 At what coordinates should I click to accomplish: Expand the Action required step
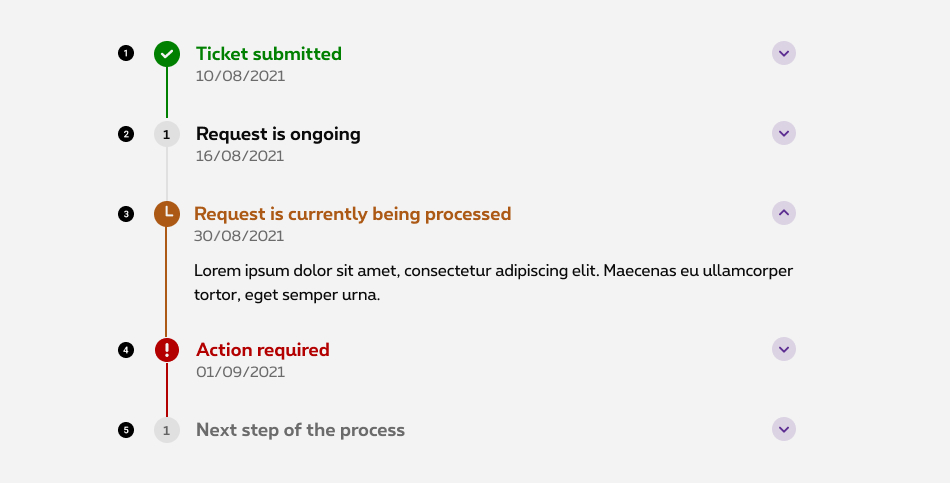pyautogui.click(x=784, y=349)
